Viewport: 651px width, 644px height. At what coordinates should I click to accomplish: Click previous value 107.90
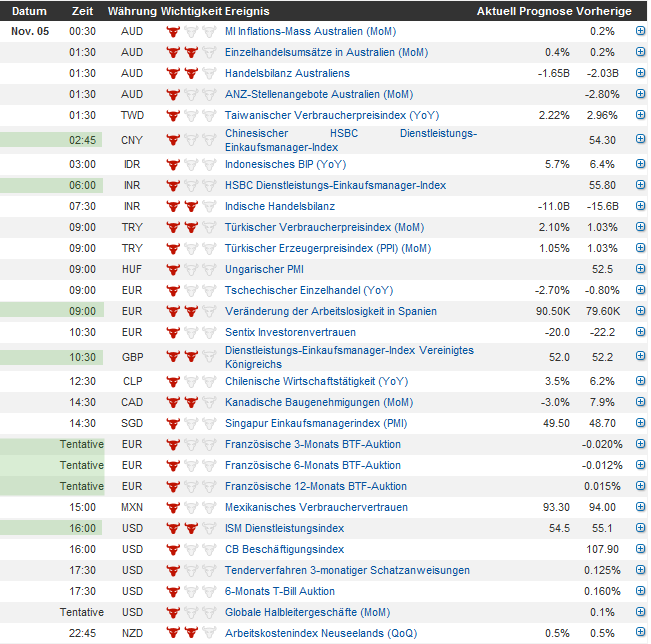pyautogui.click(x=602, y=549)
